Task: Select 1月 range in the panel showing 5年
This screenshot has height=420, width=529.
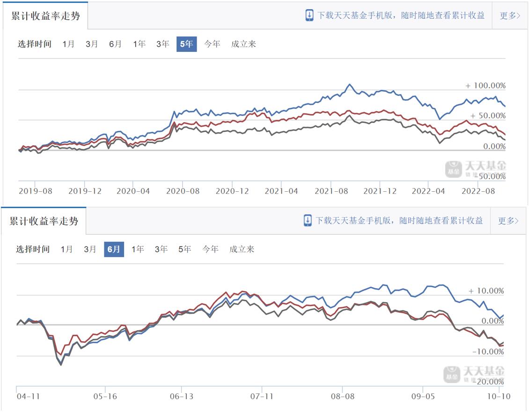Action: 68,44
